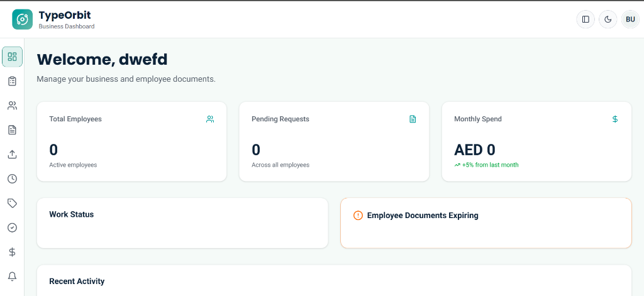
Task: Open the Pending Requests card
Action: pos(334,142)
